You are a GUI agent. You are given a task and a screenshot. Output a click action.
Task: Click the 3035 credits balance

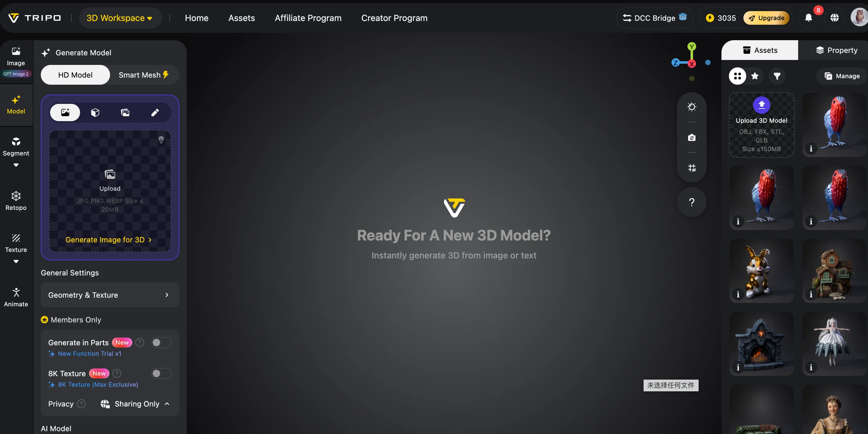click(721, 18)
